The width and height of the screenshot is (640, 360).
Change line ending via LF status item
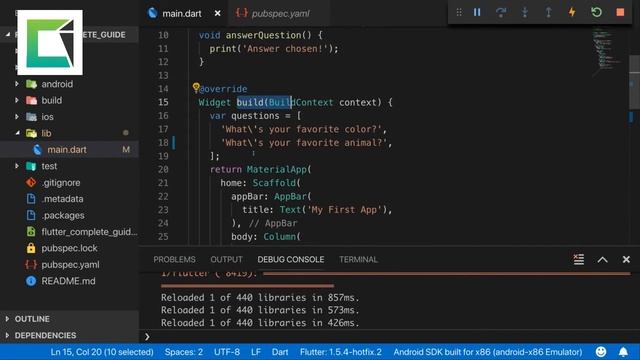tap(256, 352)
